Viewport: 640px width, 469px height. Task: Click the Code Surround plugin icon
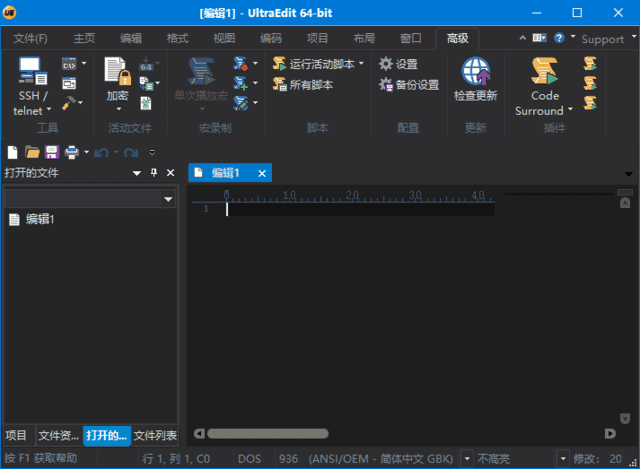(545, 72)
